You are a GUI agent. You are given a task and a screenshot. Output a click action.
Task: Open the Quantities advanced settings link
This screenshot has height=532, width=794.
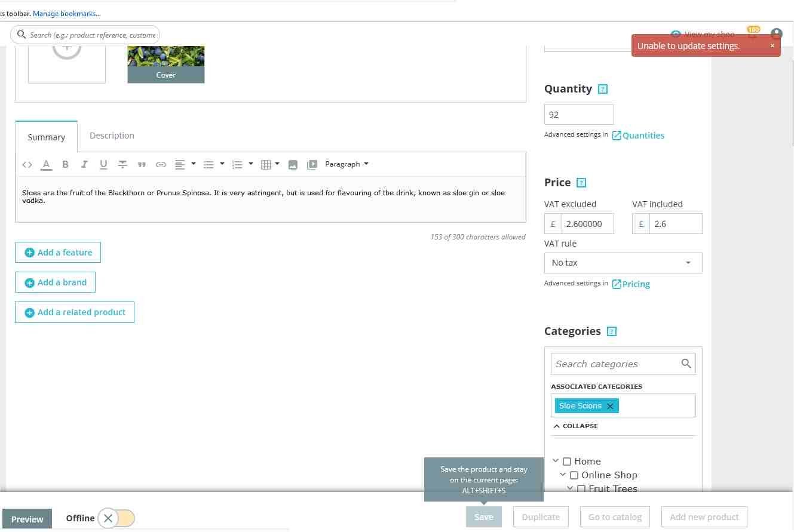click(638, 136)
